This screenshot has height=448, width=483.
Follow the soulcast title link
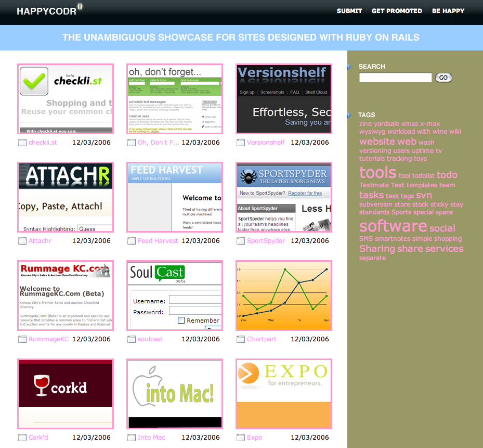[150, 339]
